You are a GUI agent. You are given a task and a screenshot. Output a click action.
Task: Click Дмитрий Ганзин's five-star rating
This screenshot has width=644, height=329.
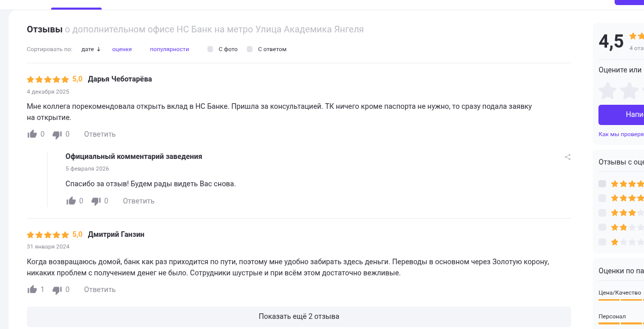pyautogui.click(x=48, y=235)
